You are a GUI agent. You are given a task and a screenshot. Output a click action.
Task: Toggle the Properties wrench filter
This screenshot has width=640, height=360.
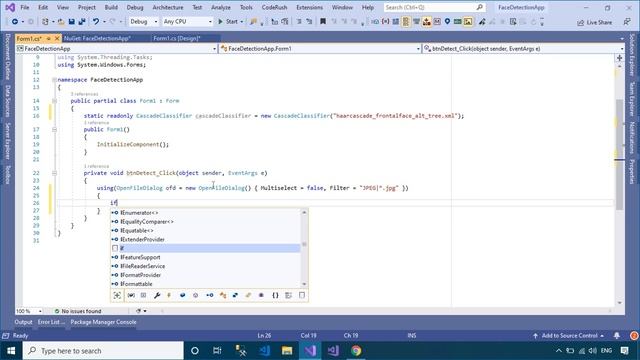(x=157, y=295)
